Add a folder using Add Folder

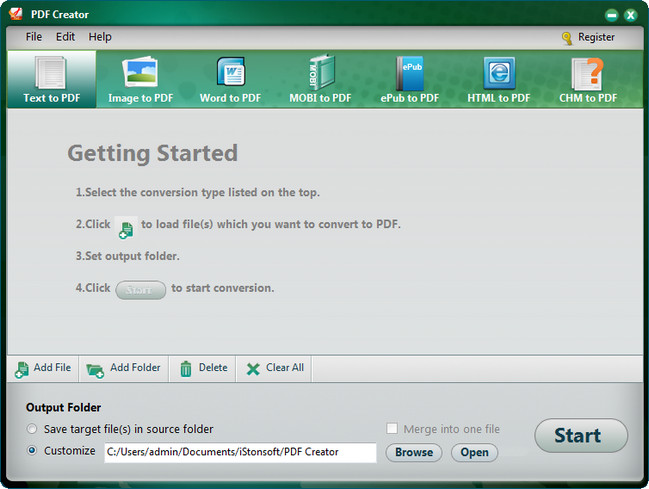[124, 368]
